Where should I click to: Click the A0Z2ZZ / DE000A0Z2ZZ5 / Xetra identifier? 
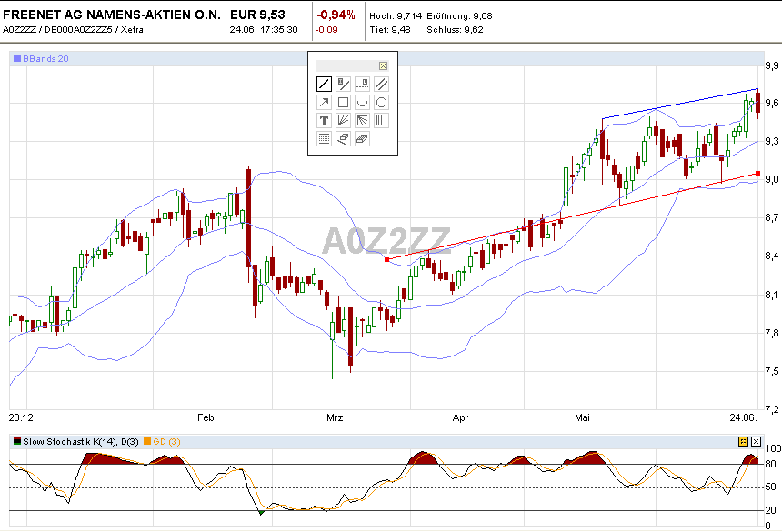coord(73,30)
